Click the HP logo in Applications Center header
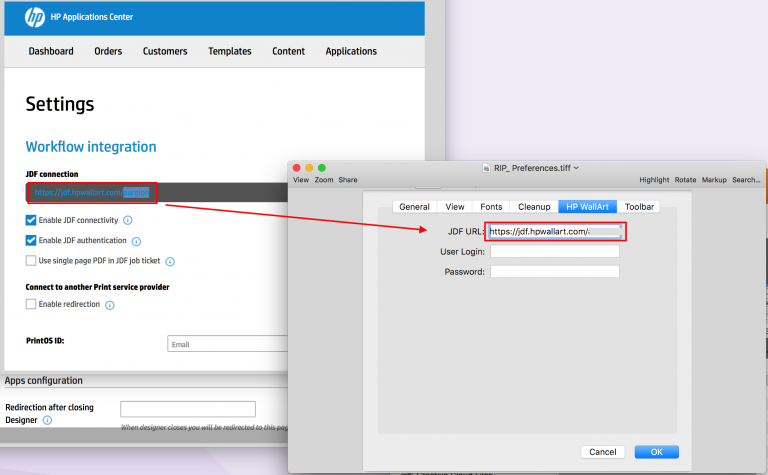The height and width of the screenshot is (475, 768). 34,18
